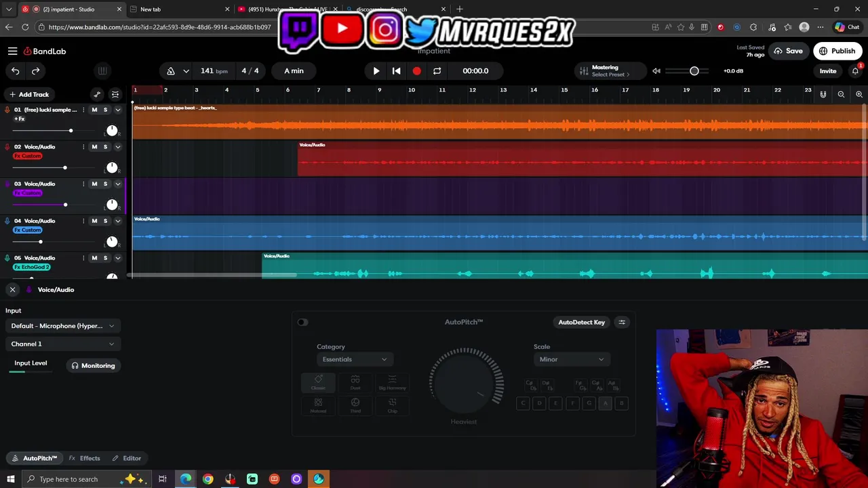
Task: Click AutoDetect Key
Action: click(581, 322)
